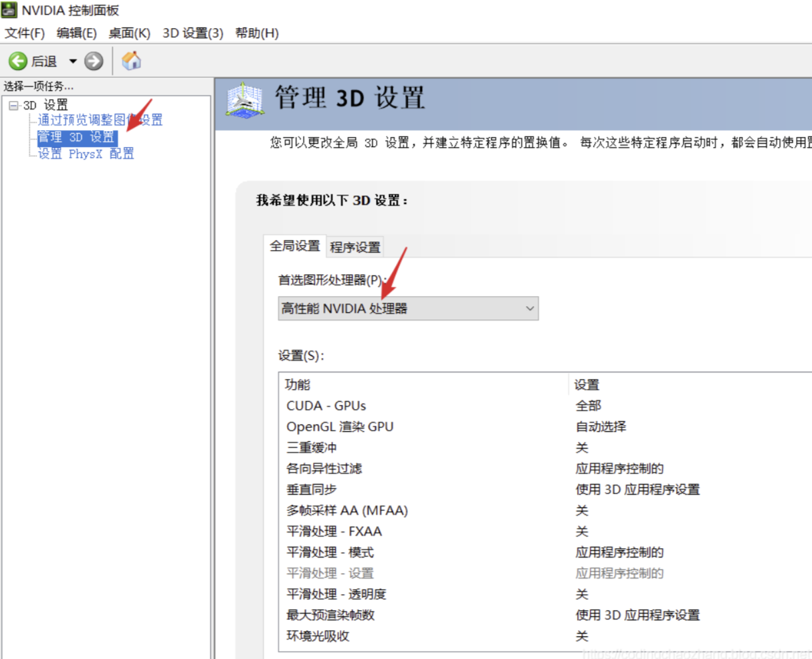812x659 pixels.
Task: Select the 最大预渲染帧数 row
Action: point(545,615)
